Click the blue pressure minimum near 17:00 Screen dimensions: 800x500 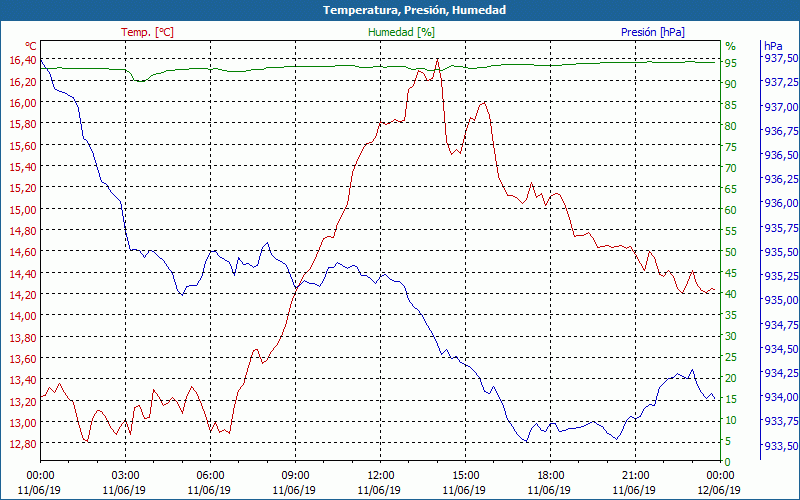pyautogui.click(x=527, y=441)
